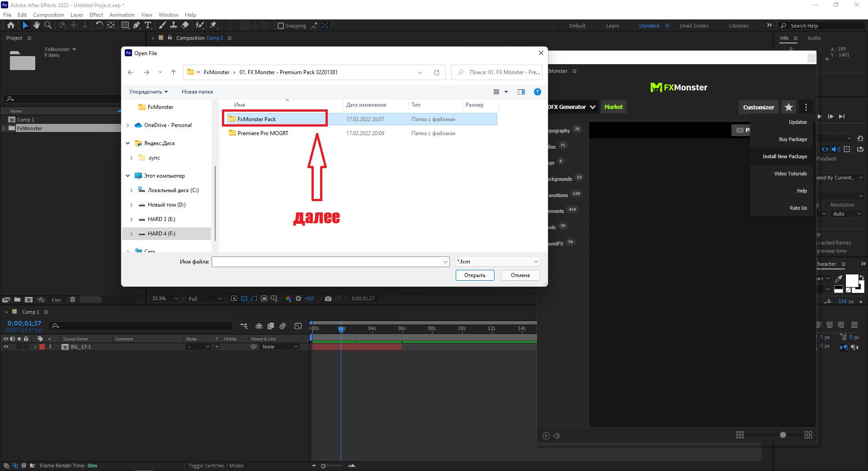
Task: Click the FXMonster preview play icon
Action: click(x=546, y=436)
